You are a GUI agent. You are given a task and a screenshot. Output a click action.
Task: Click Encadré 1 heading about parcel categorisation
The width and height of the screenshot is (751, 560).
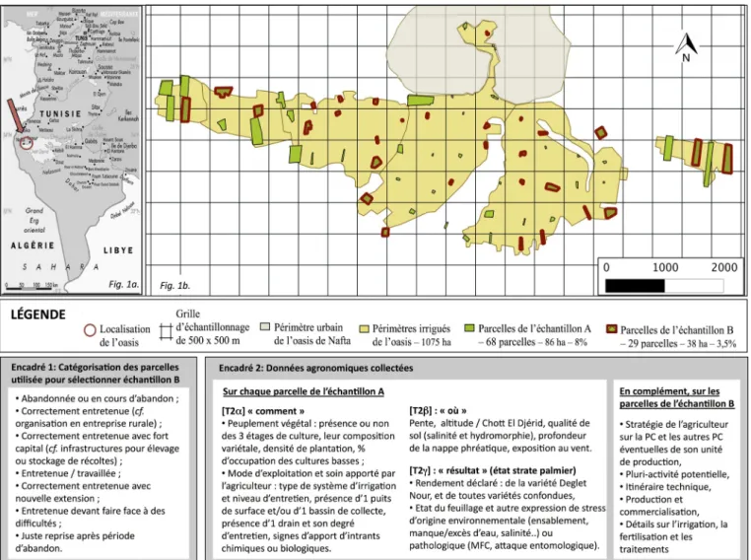[x=95, y=374]
